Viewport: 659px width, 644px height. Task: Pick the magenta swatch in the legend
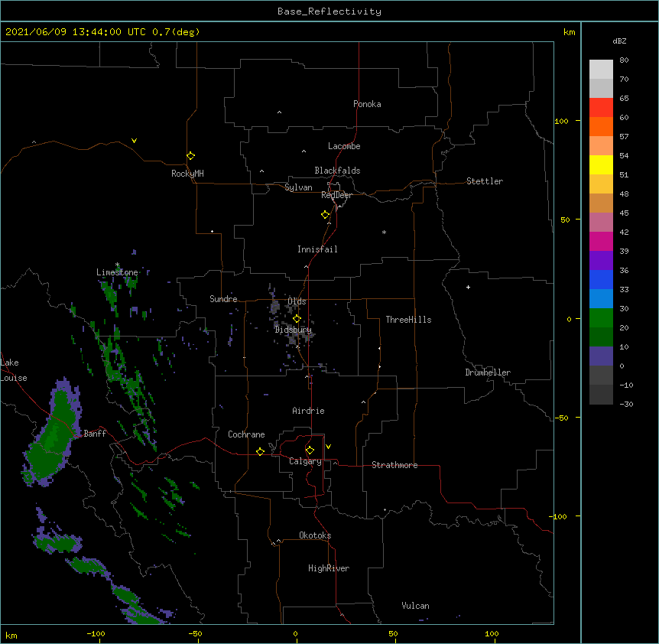[601, 241]
